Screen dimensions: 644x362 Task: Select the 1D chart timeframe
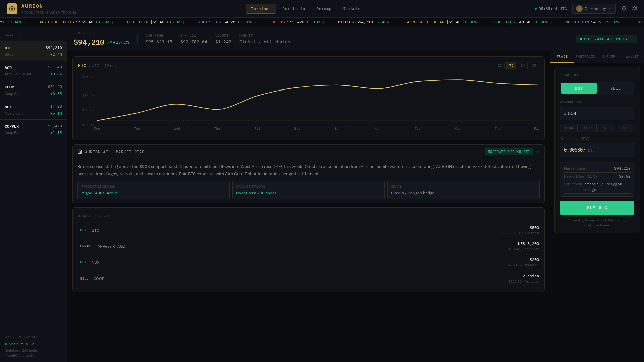[499, 65]
